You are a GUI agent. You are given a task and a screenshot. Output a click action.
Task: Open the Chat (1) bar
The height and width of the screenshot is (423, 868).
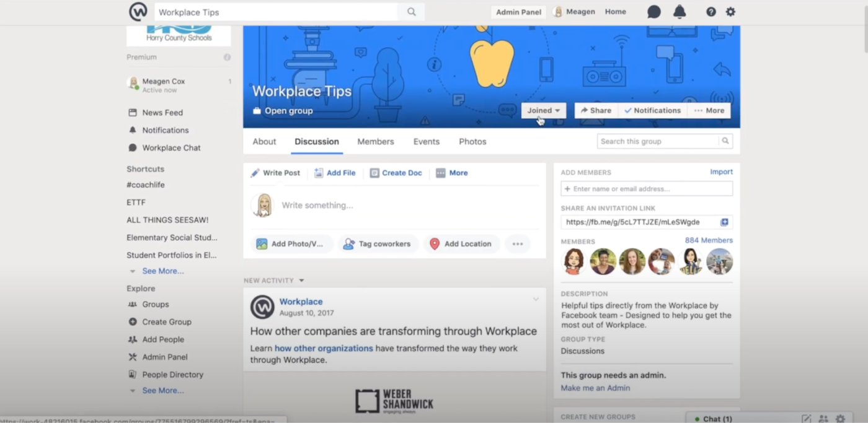[x=716, y=419]
